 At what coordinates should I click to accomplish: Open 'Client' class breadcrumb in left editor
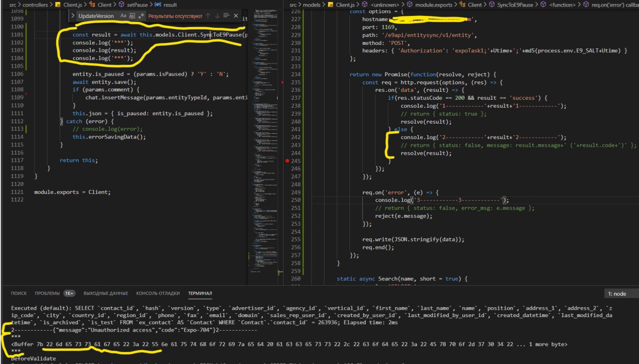[105, 4]
